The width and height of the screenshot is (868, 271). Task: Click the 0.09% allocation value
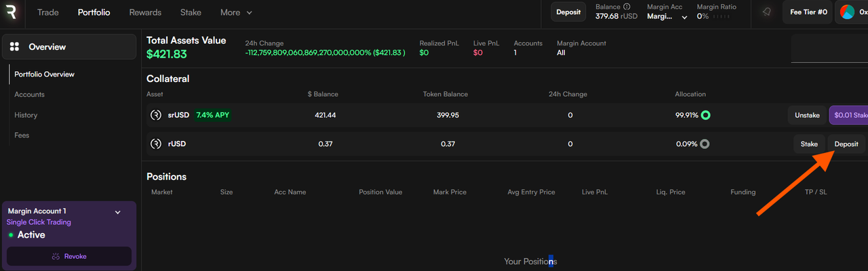pyautogui.click(x=687, y=144)
